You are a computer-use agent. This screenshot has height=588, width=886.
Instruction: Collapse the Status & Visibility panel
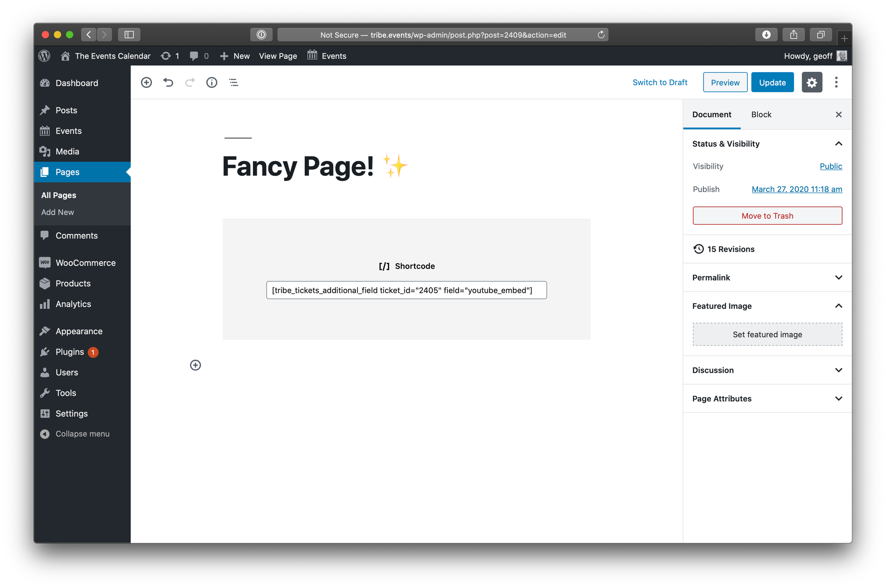pos(838,144)
